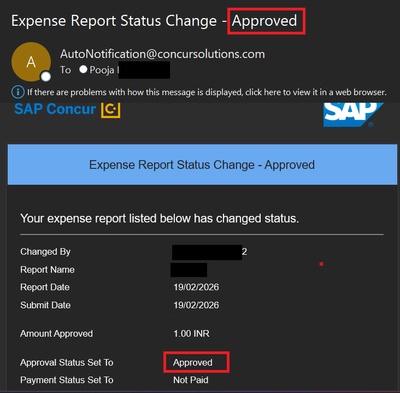
Task: Click the Report Date value 19/02/2026
Action: 196,287
